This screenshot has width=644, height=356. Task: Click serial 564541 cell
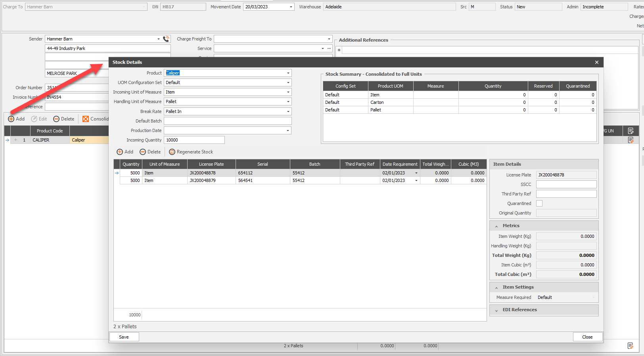click(263, 180)
